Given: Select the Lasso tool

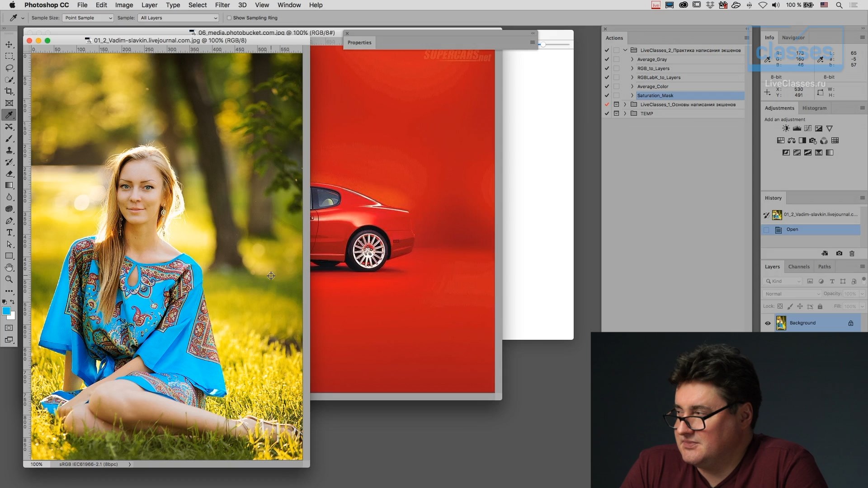Looking at the screenshot, I should point(9,68).
